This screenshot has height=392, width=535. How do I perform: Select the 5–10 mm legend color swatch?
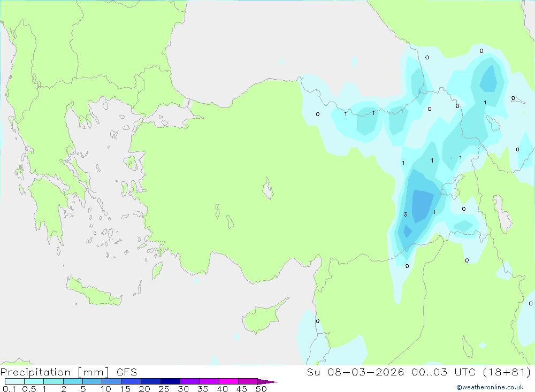point(92,381)
